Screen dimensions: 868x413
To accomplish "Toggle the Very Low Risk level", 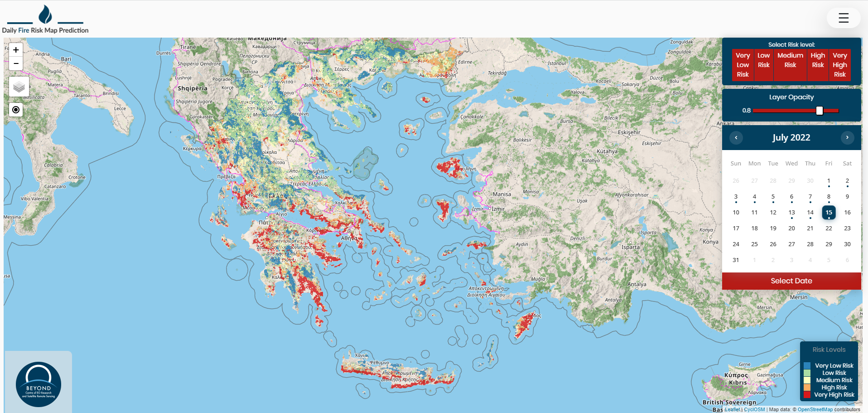I will (743, 65).
